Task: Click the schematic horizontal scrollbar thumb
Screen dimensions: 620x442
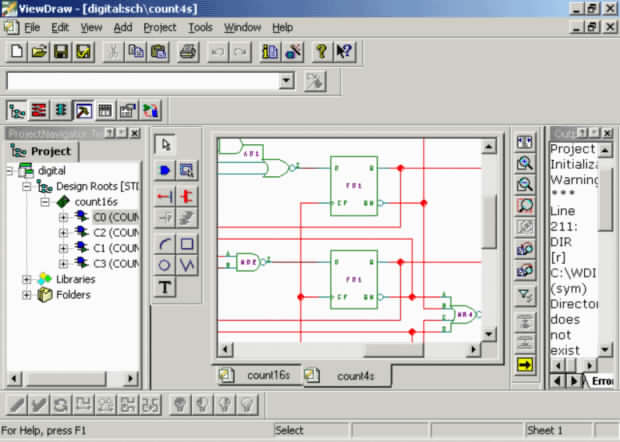Action: (394, 349)
